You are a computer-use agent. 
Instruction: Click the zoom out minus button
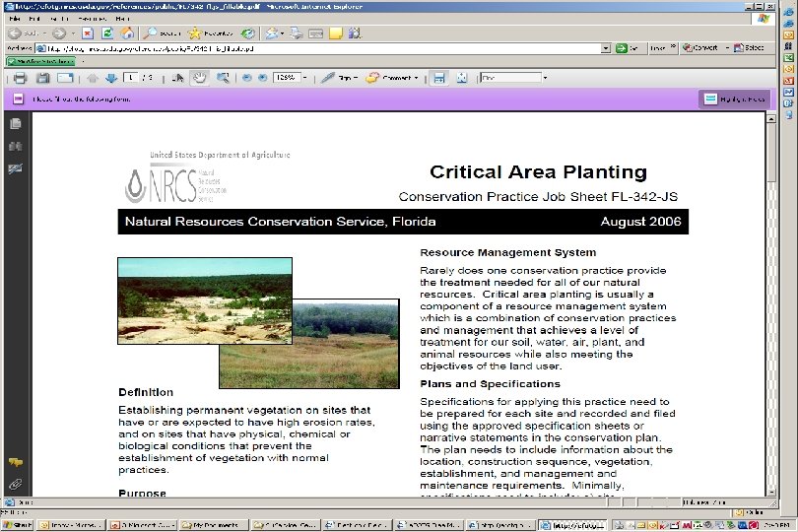(x=247, y=78)
